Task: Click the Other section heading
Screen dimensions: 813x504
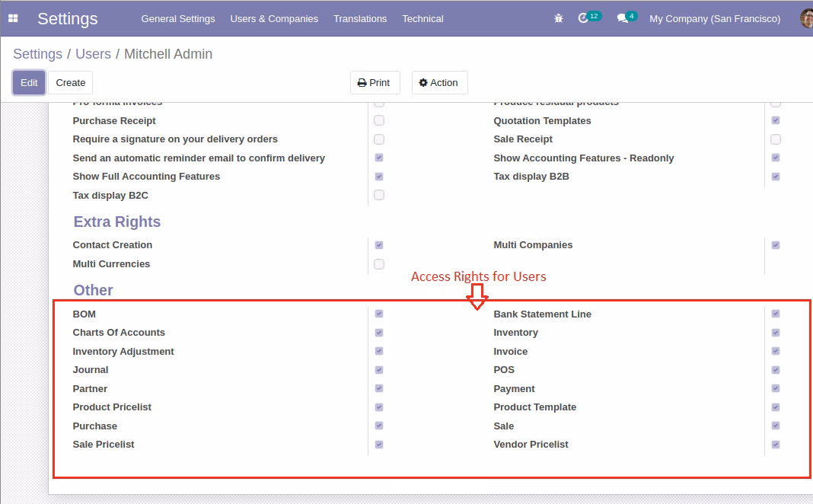Action: (x=93, y=290)
